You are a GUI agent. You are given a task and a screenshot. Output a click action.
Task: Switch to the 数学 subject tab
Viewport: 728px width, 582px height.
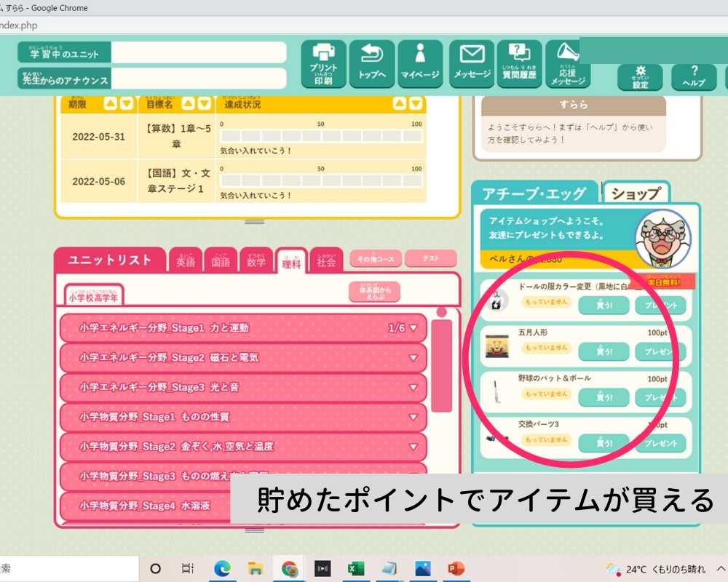point(256,260)
